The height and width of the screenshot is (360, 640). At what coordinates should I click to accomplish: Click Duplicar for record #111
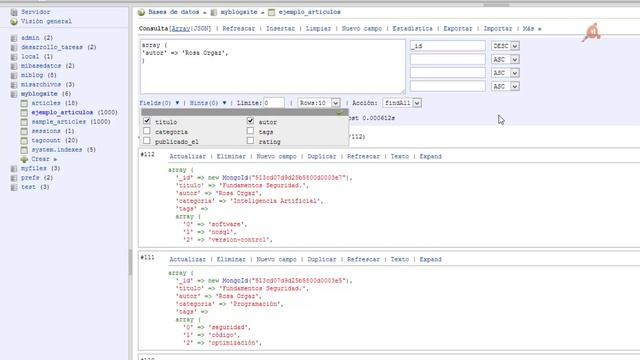(x=322, y=259)
